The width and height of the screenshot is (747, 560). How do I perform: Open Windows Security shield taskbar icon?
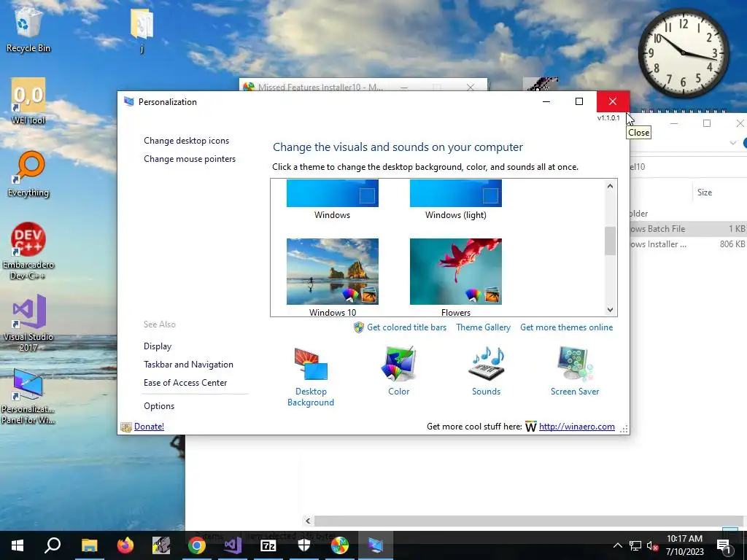pyautogui.click(x=304, y=545)
